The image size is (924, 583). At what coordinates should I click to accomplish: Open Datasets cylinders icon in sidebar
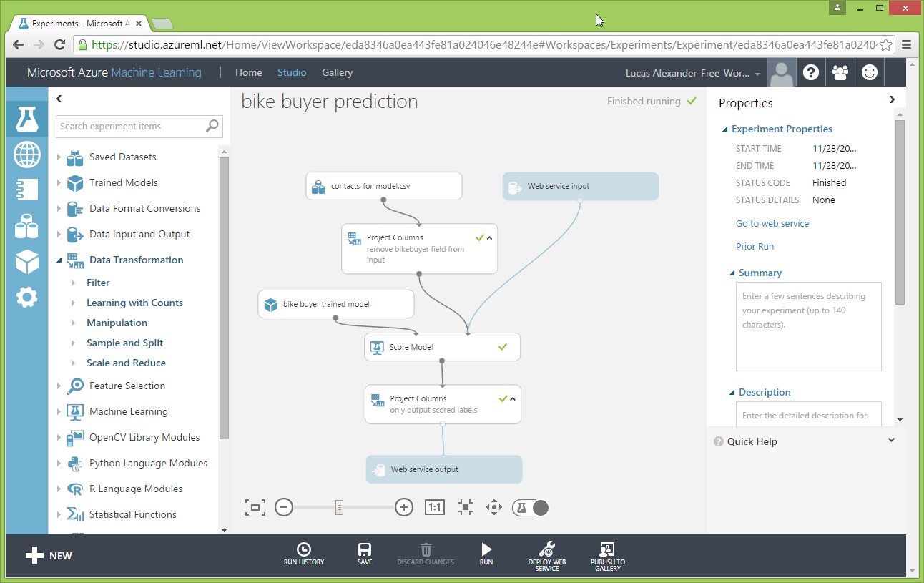(26, 226)
